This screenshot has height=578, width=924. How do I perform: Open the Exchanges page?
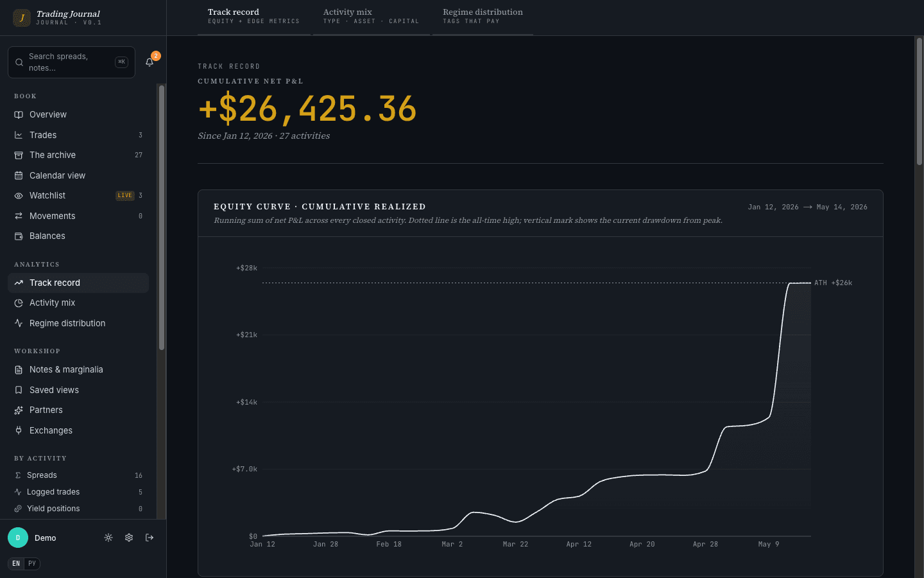78,430
